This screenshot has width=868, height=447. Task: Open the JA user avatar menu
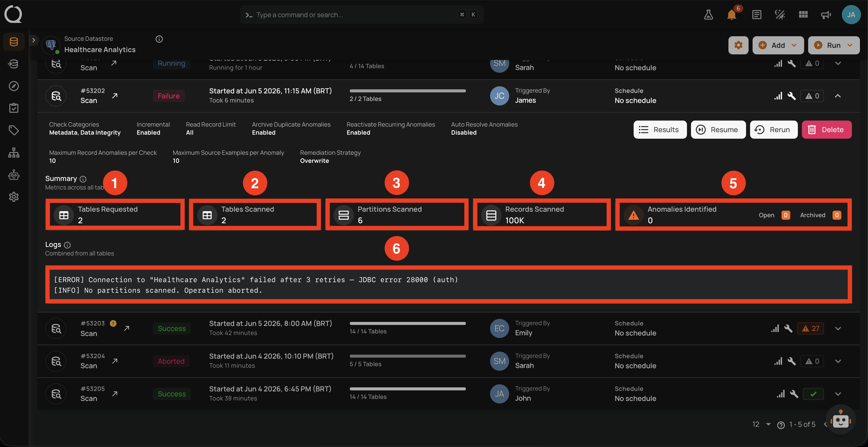(x=851, y=15)
